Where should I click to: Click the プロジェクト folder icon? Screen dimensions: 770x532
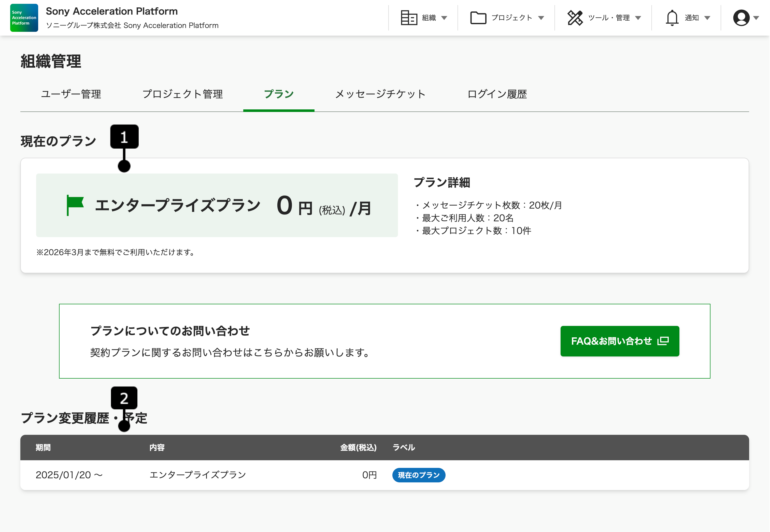click(x=478, y=18)
